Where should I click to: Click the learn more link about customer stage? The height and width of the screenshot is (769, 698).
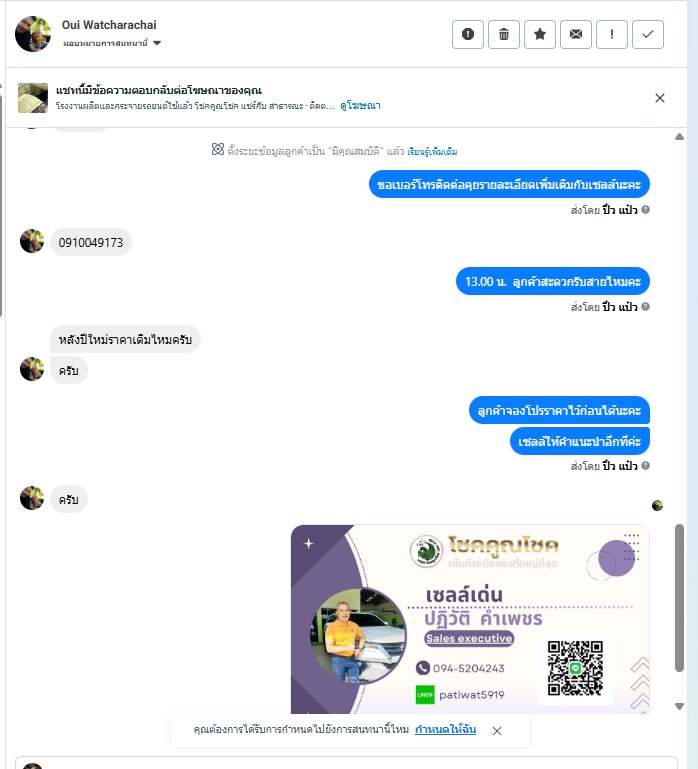[x=432, y=152]
